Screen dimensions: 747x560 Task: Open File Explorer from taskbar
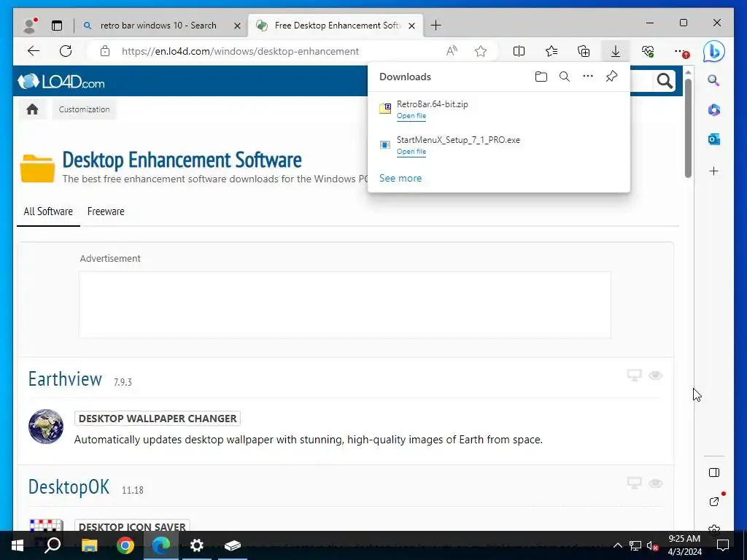[89, 545]
